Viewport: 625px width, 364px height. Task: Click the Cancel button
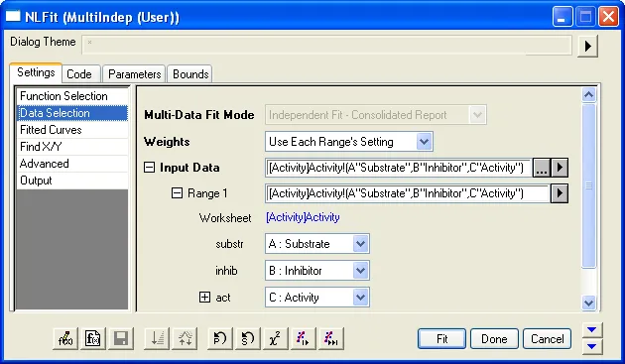(547, 339)
